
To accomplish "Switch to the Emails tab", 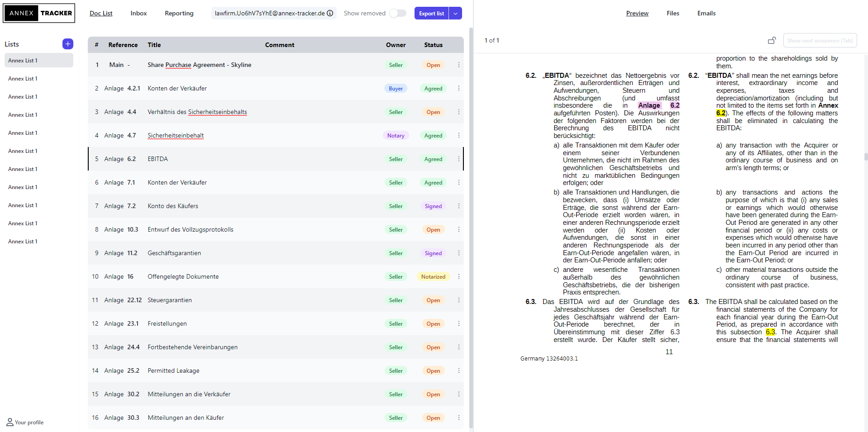I will [x=706, y=13].
